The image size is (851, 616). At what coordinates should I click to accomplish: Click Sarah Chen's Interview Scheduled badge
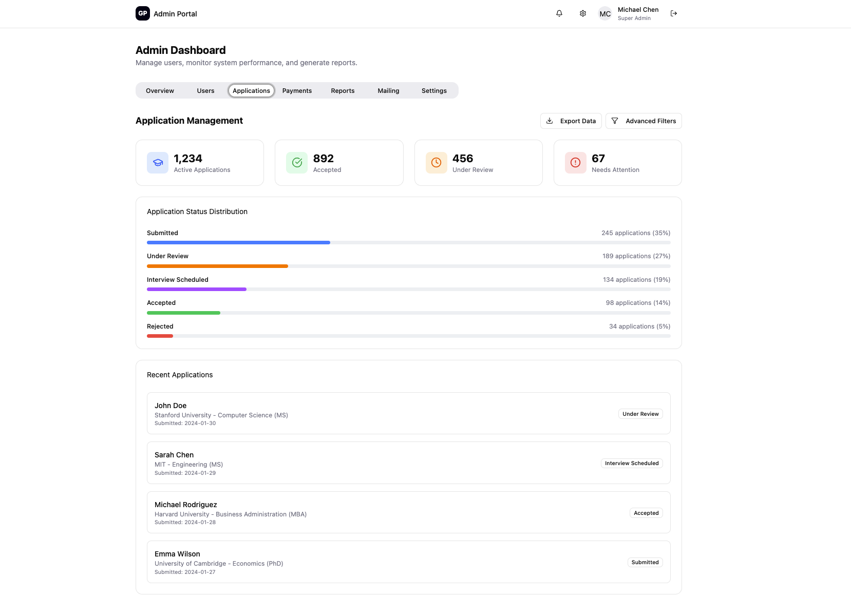click(x=632, y=463)
